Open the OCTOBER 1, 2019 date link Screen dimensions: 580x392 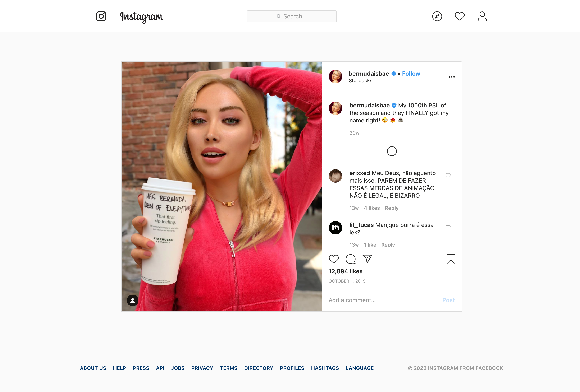coord(347,281)
